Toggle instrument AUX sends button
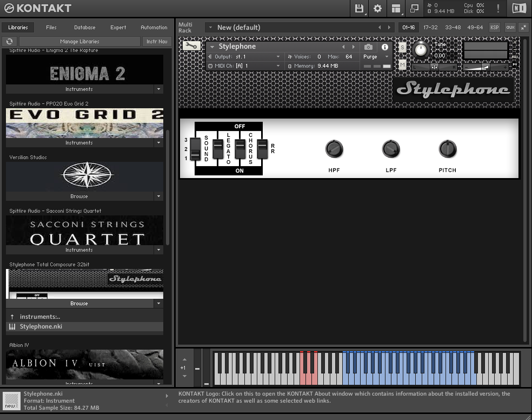 [515, 57]
